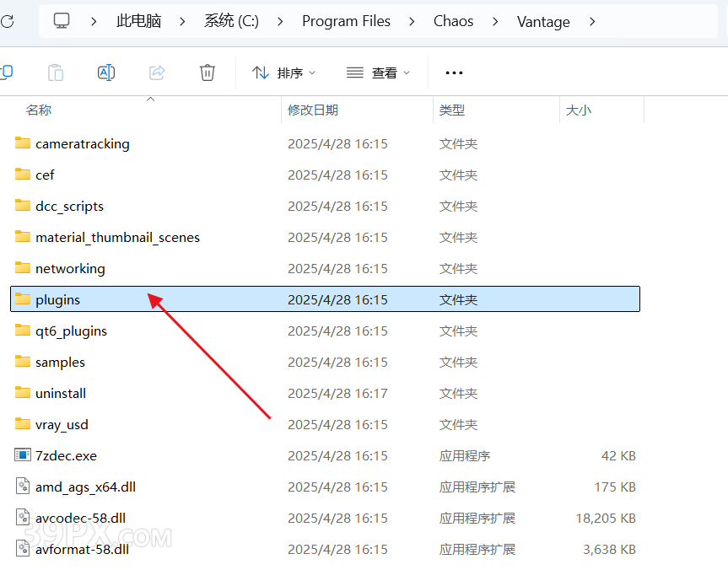
Task: Expand the chevron after the computer icon
Action: click(x=94, y=21)
